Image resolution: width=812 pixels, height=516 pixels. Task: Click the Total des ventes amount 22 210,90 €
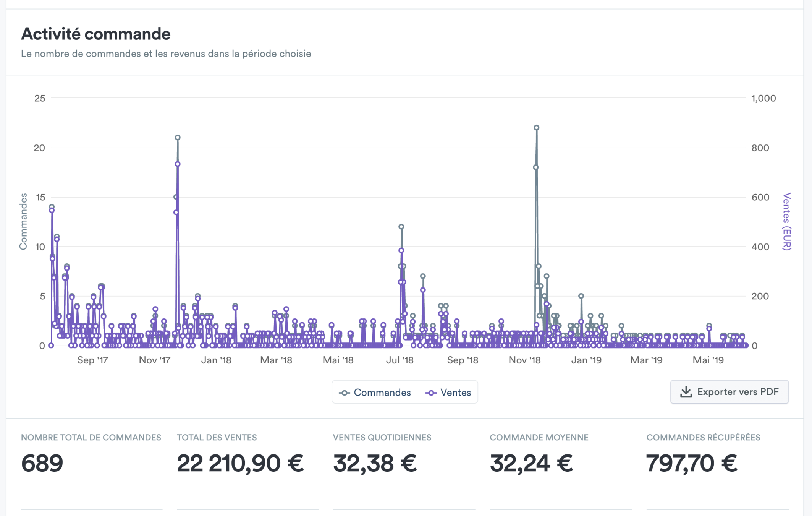click(x=240, y=463)
